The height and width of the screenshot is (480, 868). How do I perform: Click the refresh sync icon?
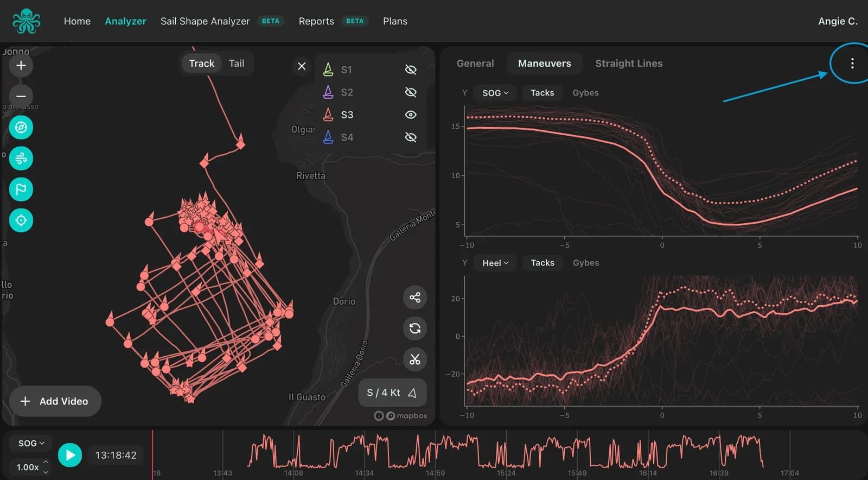(x=415, y=329)
